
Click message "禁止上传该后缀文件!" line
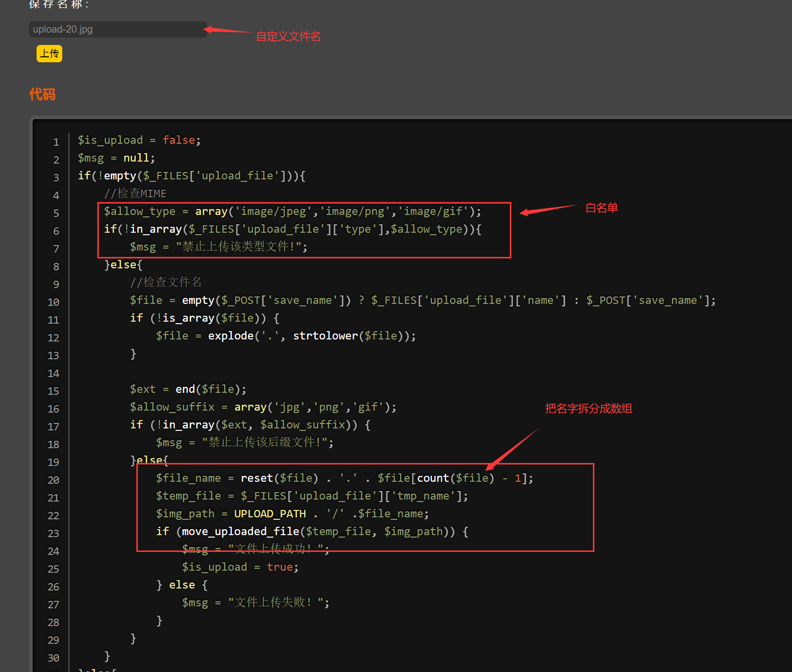(245, 442)
